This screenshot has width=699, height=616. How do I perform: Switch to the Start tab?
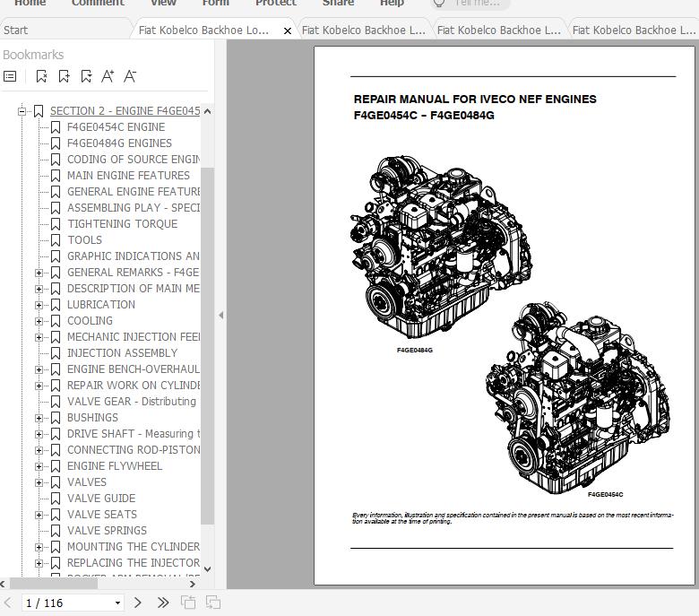15,30
